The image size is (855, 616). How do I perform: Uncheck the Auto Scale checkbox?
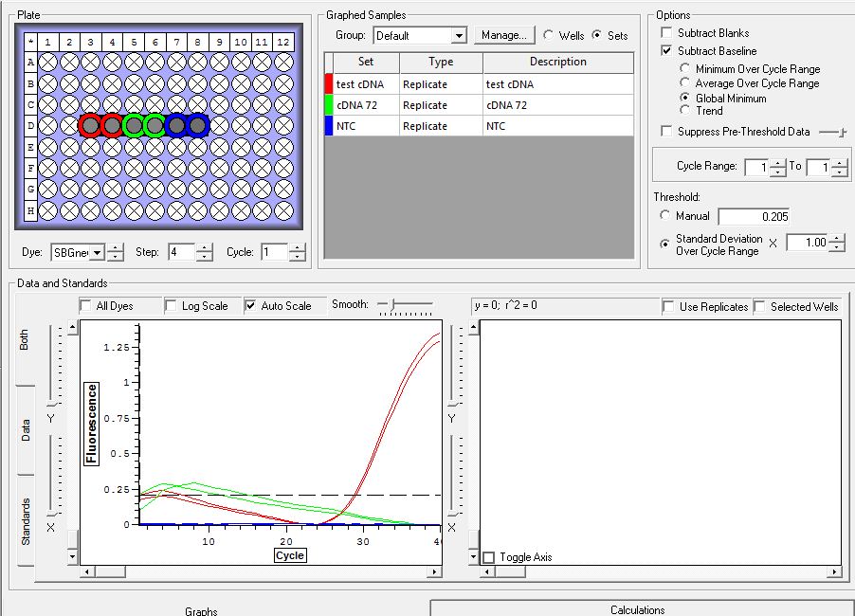pyautogui.click(x=251, y=306)
